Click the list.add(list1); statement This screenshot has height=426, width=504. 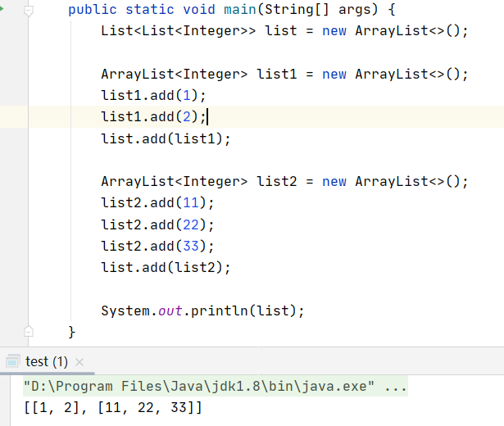tap(166, 138)
